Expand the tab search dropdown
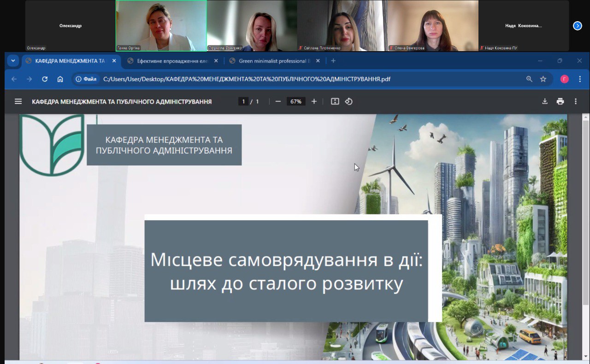Image resolution: width=590 pixels, height=364 pixels. pos(13,61)
